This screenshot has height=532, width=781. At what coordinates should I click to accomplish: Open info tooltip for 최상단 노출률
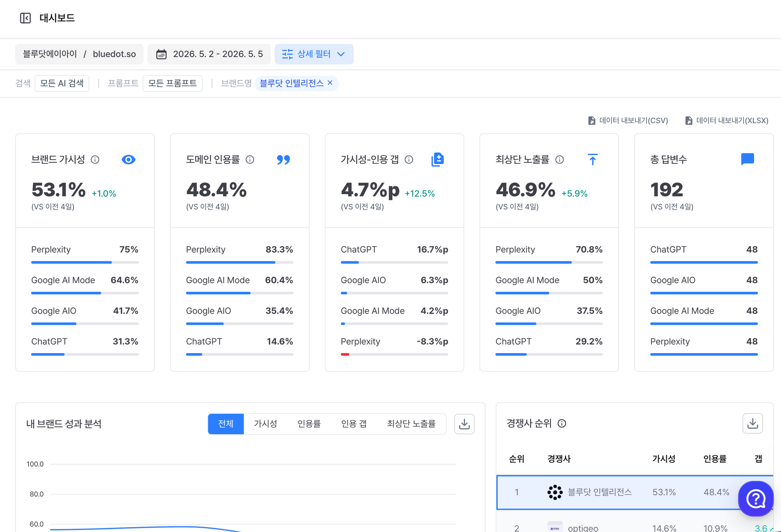click(x=560, y=159)
